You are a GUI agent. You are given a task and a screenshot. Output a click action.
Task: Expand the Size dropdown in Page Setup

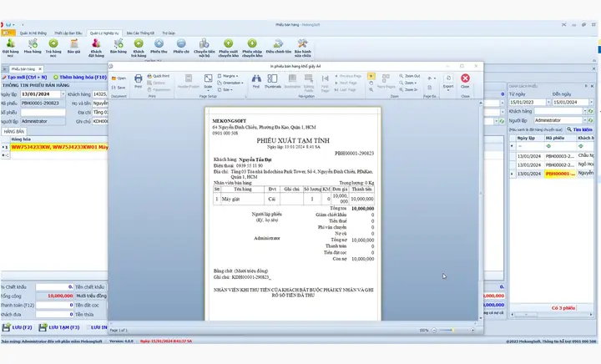click(225, 89)
